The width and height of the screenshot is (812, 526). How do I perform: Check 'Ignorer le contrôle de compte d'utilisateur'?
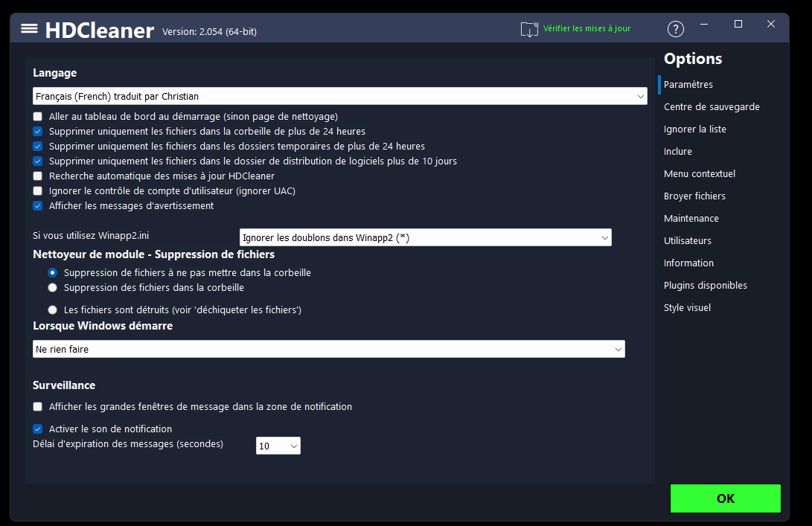click(x=38, y=191)
